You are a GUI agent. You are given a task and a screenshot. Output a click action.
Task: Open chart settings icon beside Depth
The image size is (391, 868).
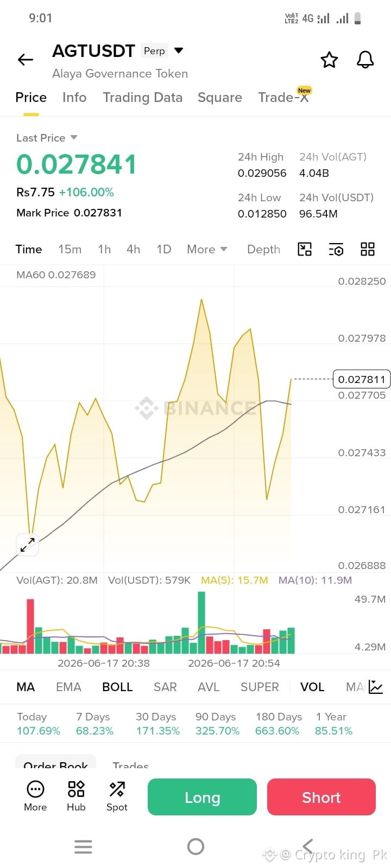pos(336,250)
